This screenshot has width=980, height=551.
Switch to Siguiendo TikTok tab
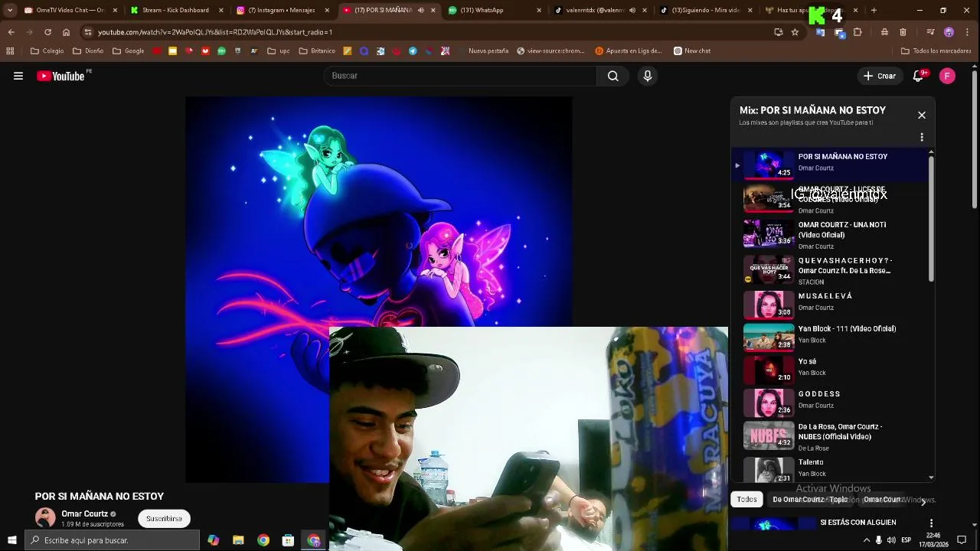704,10
